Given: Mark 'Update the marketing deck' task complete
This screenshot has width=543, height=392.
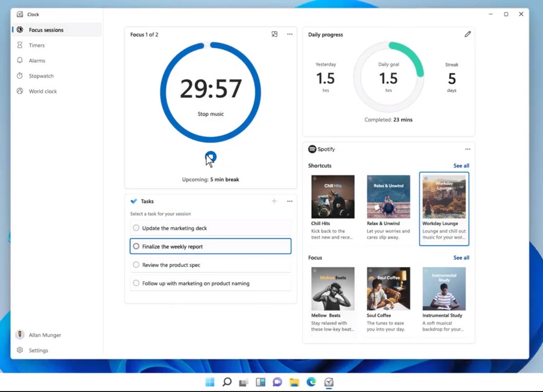Looking at the screenshot, I should point(136,228).
